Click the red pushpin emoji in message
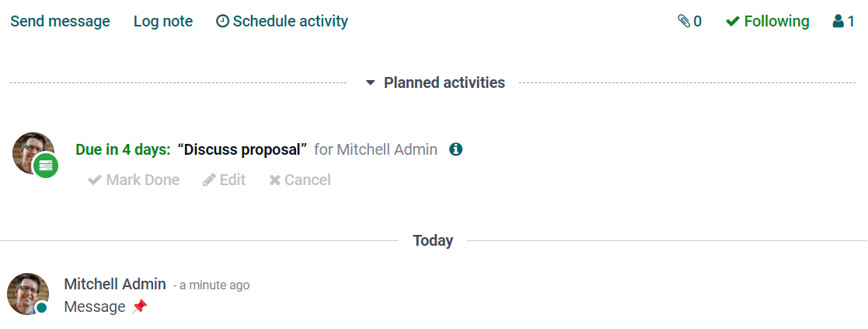This screenshot has height=329, width=868. [139, 307]
